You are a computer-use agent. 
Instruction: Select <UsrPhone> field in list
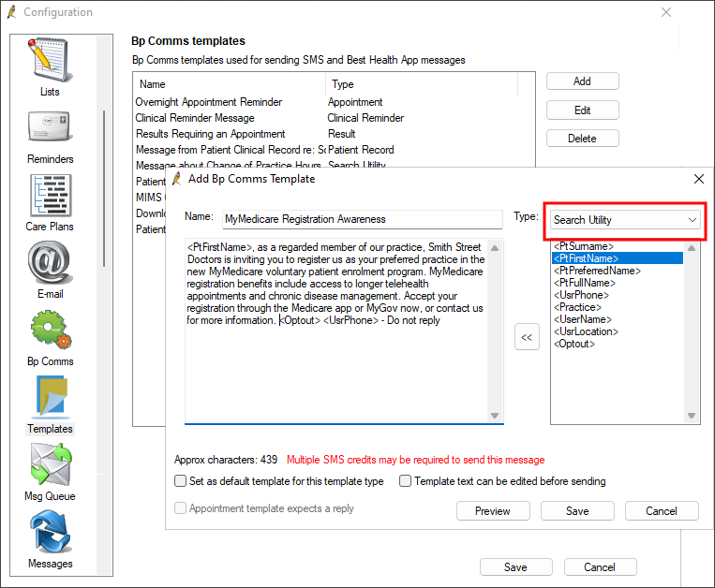point(618,295)
